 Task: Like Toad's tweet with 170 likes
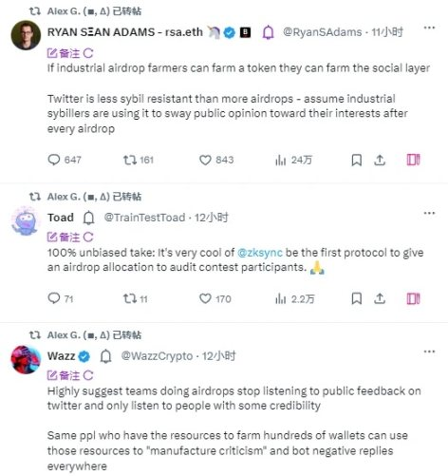click(215, 298)
